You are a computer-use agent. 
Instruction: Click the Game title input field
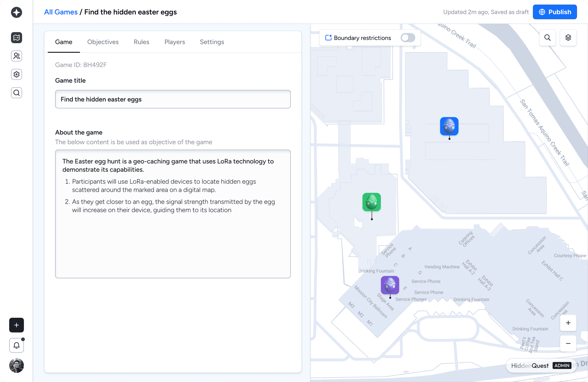click(x=173, y=99)
